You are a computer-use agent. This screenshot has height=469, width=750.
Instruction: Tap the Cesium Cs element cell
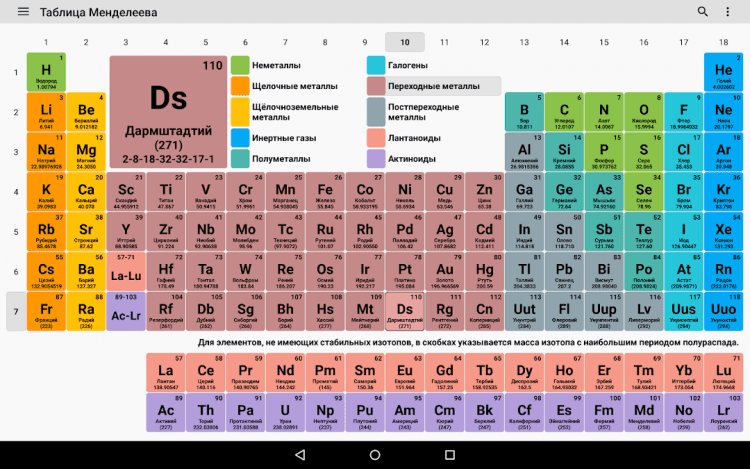[46, 272]
